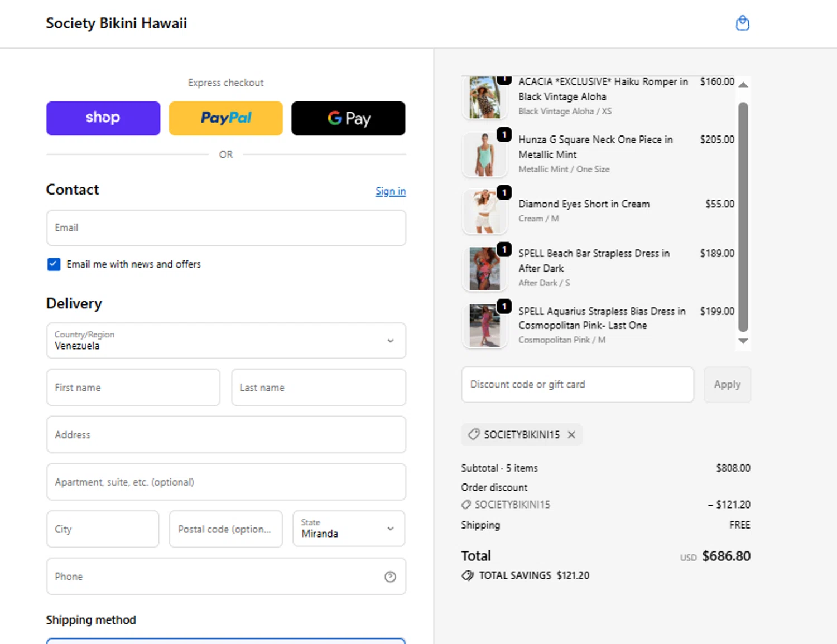Focus the City field
837x644 pixels.
coord(103,529)
